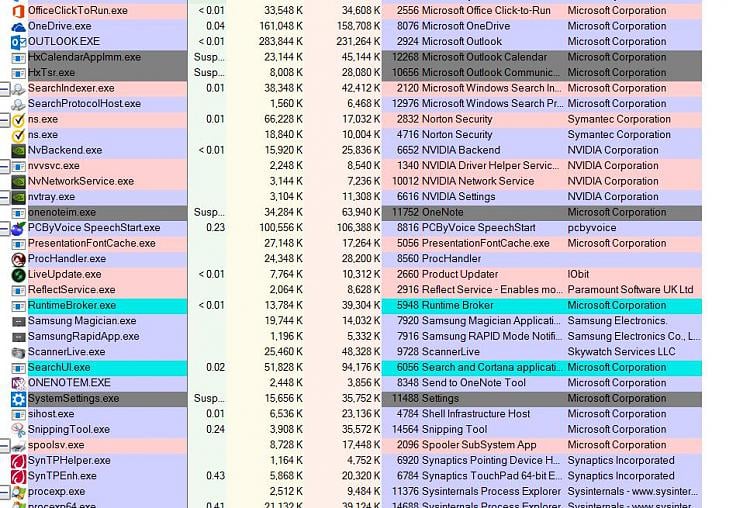Click the NvBackend.exe NVIDIA icon
Screen dimensions: 750x508
click(x=18, y=150)
